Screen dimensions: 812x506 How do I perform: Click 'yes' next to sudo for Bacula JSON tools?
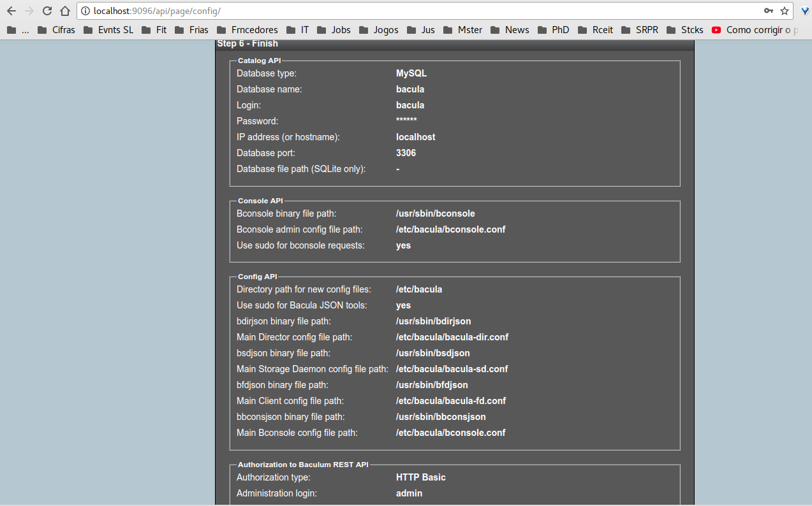pos(403,305)
